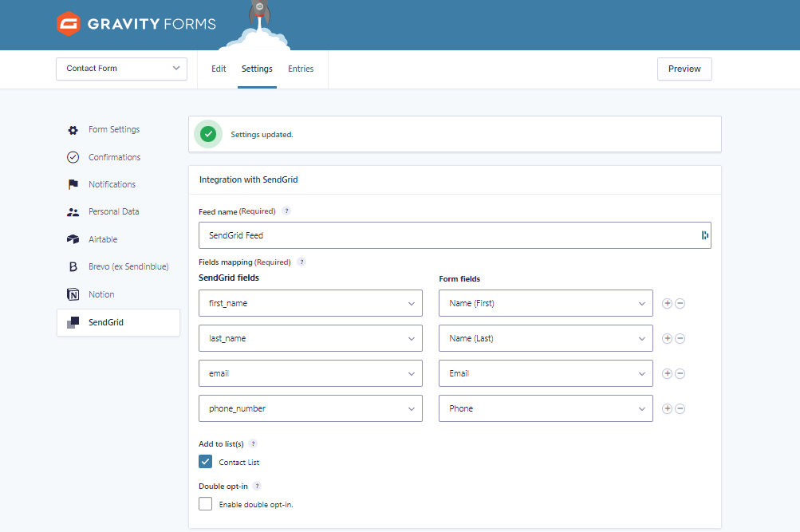Add mapping row after first_name
800x532 pixels.
(667, 304)
